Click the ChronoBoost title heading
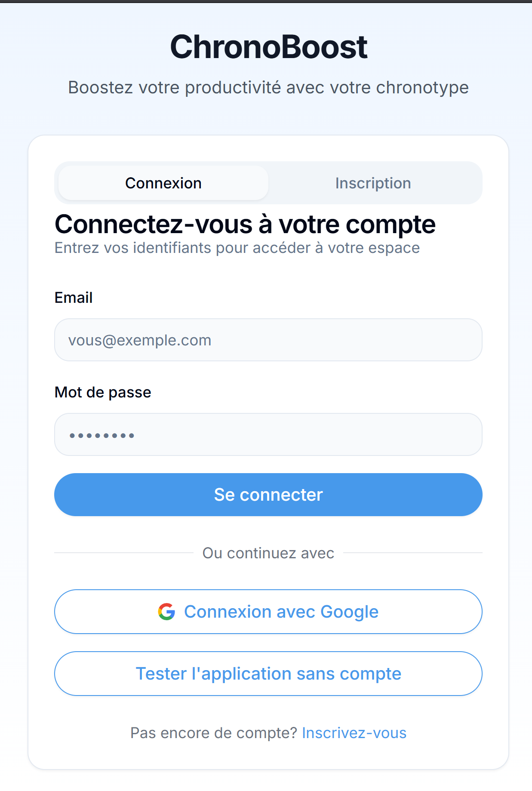 [269, 47]
